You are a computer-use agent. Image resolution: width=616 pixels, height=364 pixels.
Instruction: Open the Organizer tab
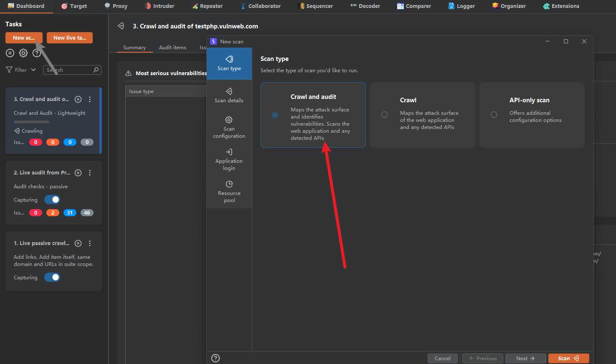click(x=509, y=6)
